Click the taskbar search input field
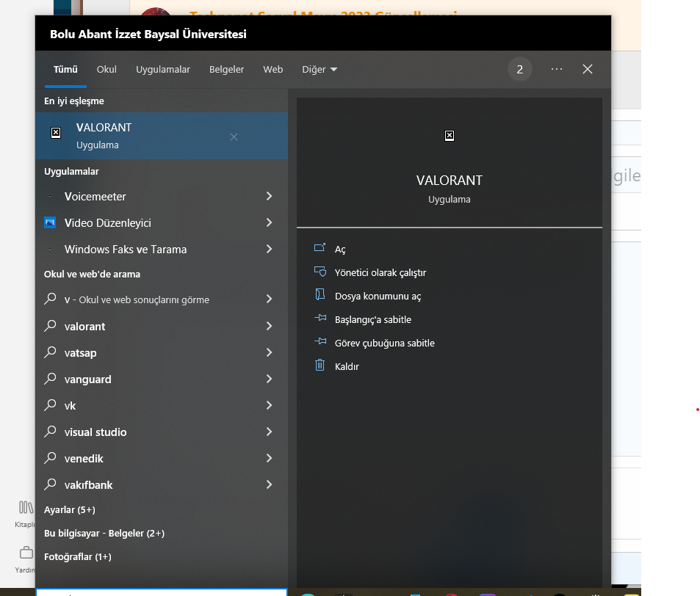 click(x=162, y=592)
